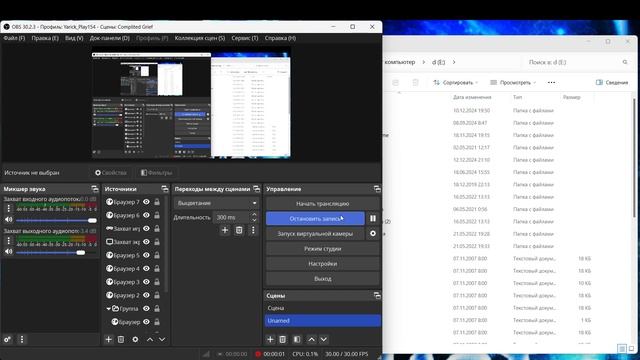Open Просмотреть dropdown in Explorer window
640x360 pixels.
[x=513, y=82]
